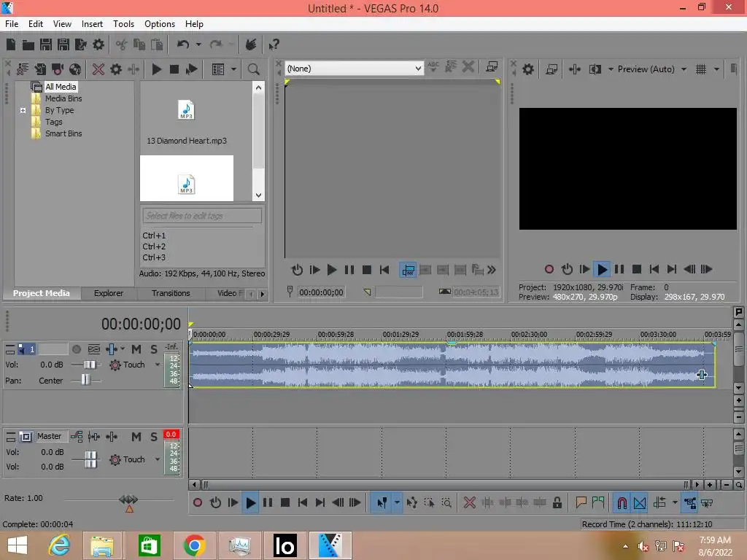Click the playback Rate slider

tap(128, 500)
